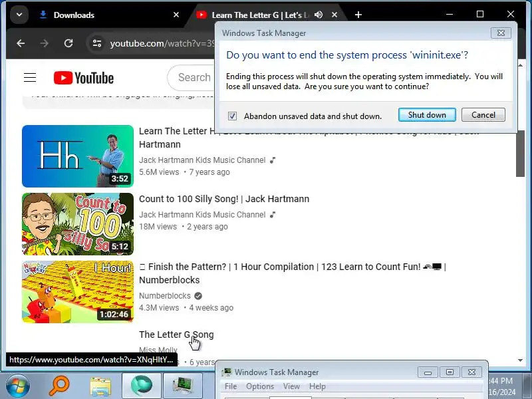The width and height of the screenshot is (532, 399).
Task: Open the Numberblocks channel link
Action: pos(165,296)
